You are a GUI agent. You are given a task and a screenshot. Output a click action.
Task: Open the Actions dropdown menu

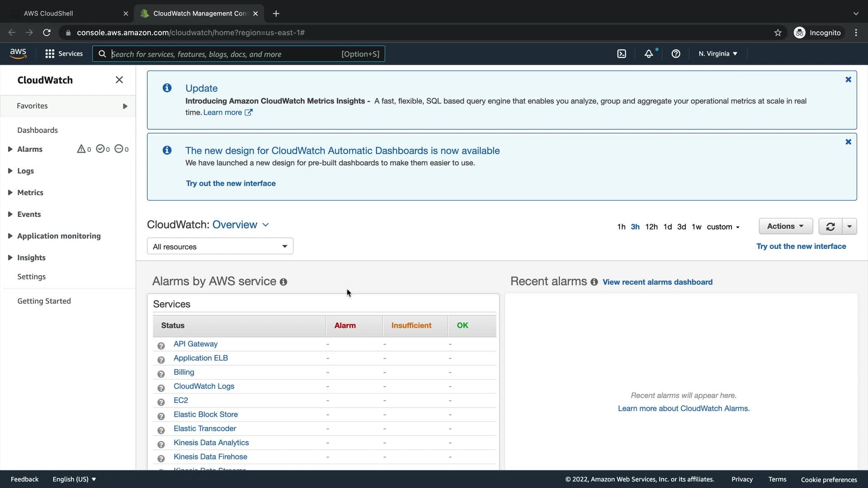click(785, 226)
